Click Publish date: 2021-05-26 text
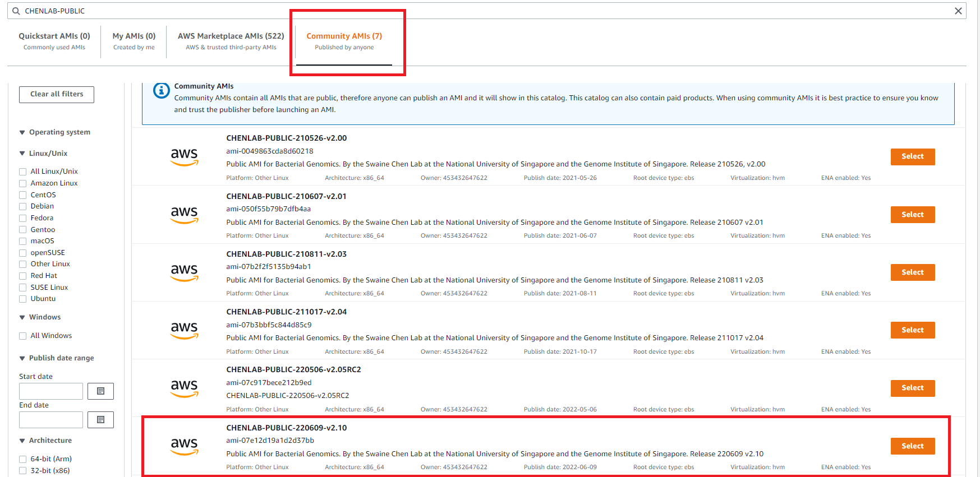 pos(560,178)
